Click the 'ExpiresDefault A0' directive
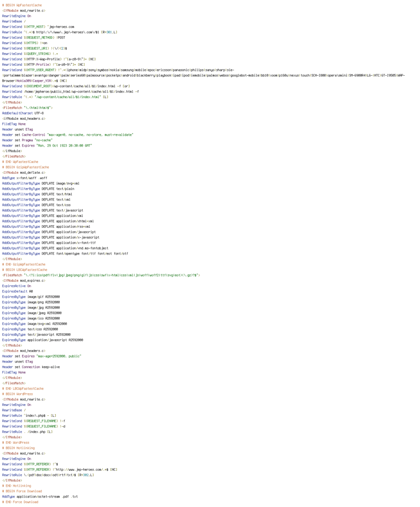420x507 pixels. 17,292
